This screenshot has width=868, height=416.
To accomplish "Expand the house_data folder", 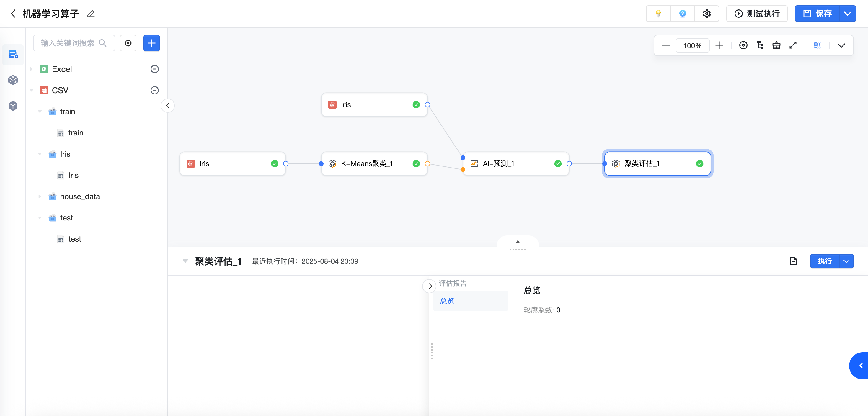I will (40, 196).
